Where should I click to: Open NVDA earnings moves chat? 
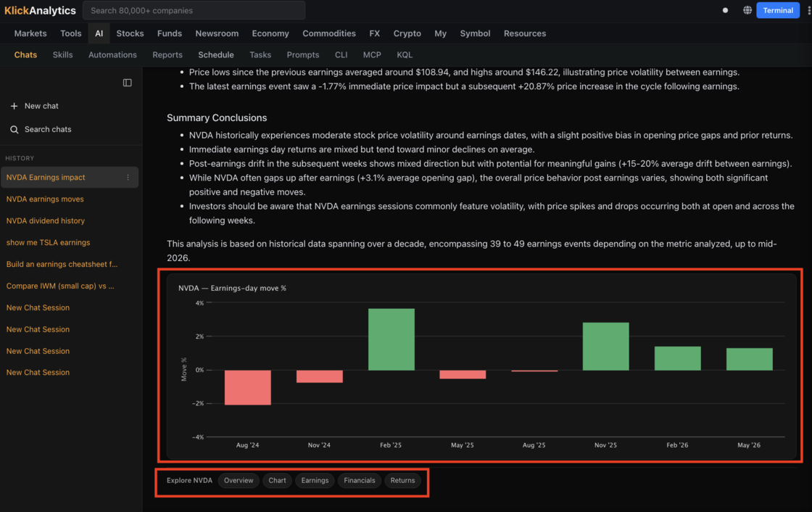tap(45, 199)
